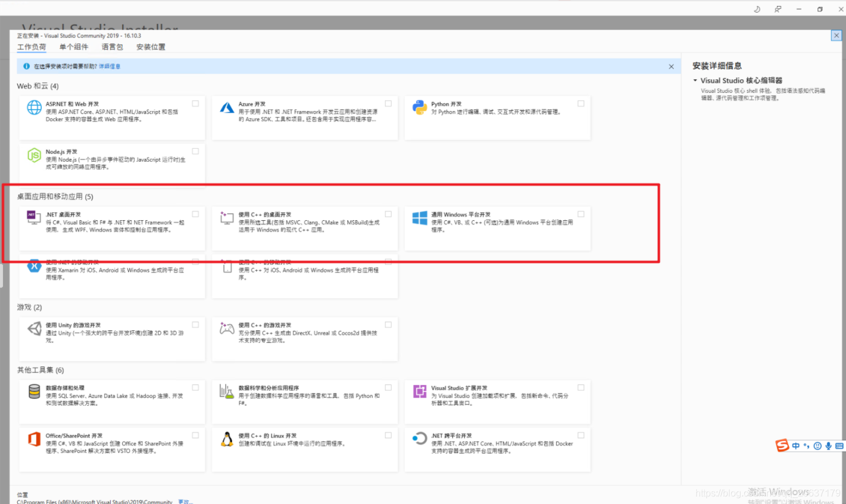Viewport: 846px width, 504px height.
Task: Click the 更改... location link
Action: tap(185, 502)
